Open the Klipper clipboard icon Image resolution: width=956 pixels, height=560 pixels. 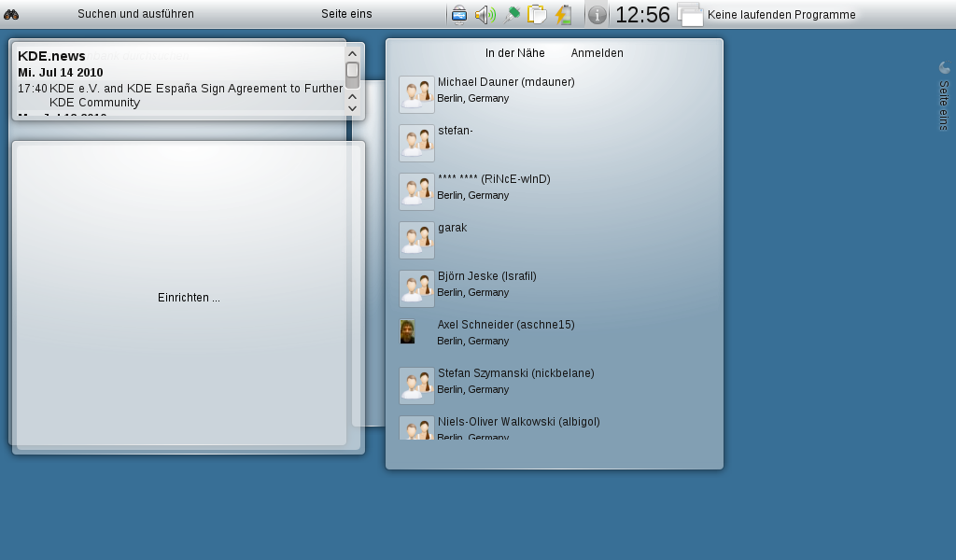pos(537,14)
